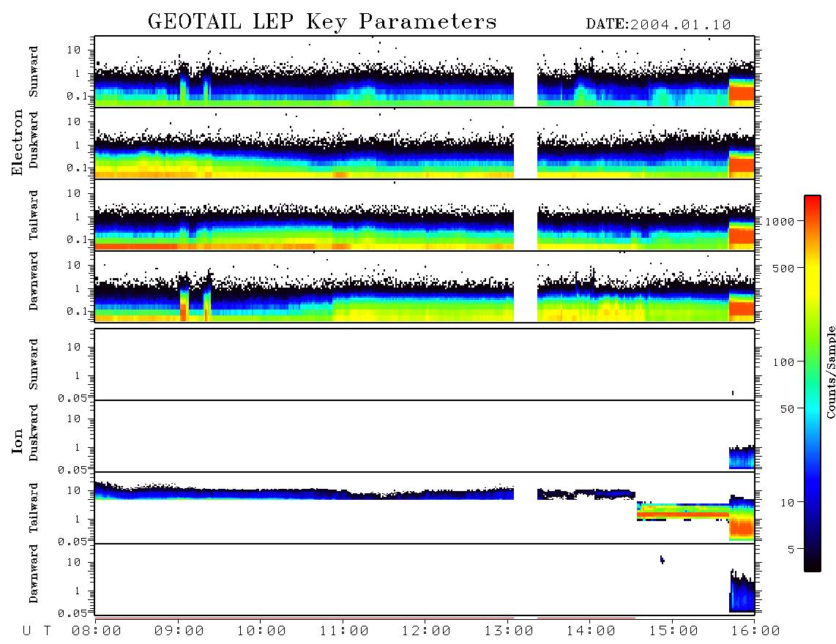
Task: Click the 15:00 time axis label
Action: point(673,631)
